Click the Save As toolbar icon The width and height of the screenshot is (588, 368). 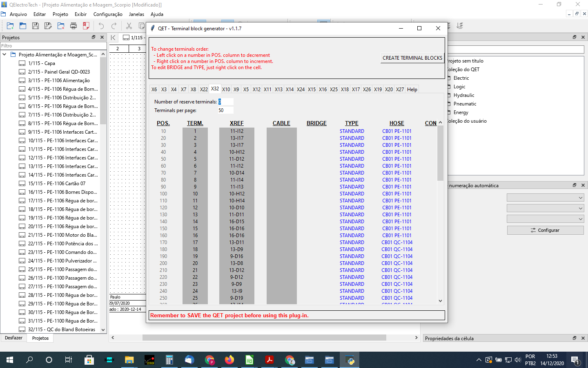click(x=48, y=26)
